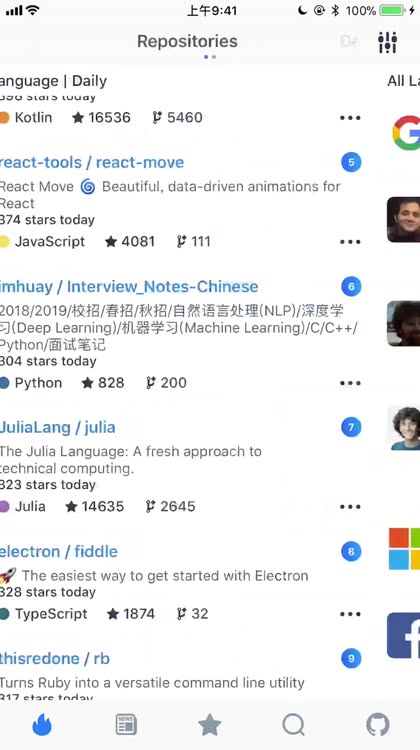Expand more options for Interview_Notes-Chinese
This screenshot has width=420, height=750.
(x=350, y=383)
